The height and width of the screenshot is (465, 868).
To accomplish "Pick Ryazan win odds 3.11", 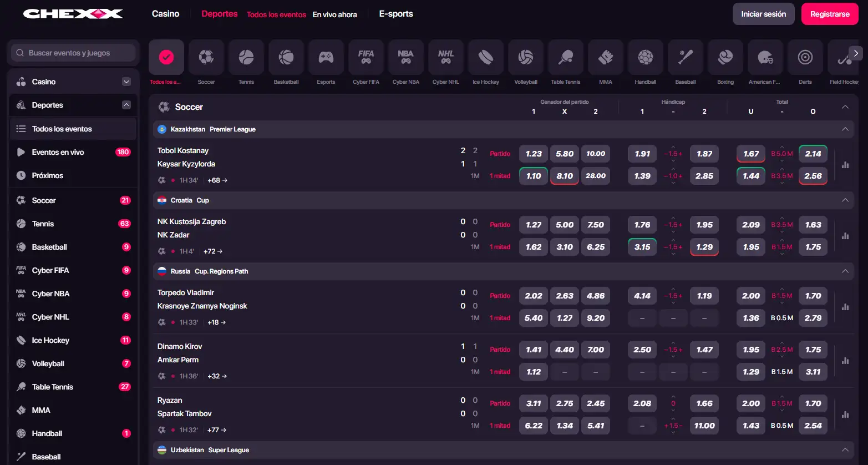I will (534, 403).
